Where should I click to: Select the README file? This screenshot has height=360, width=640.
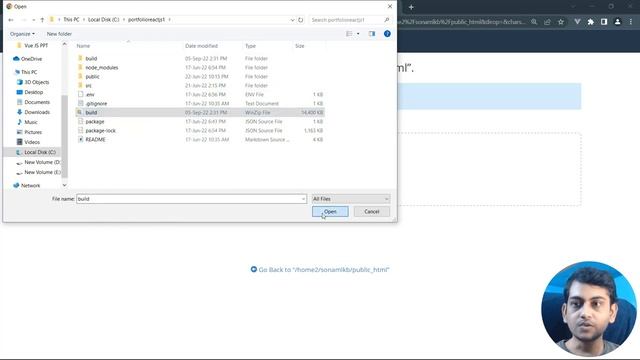pos(200,139)
